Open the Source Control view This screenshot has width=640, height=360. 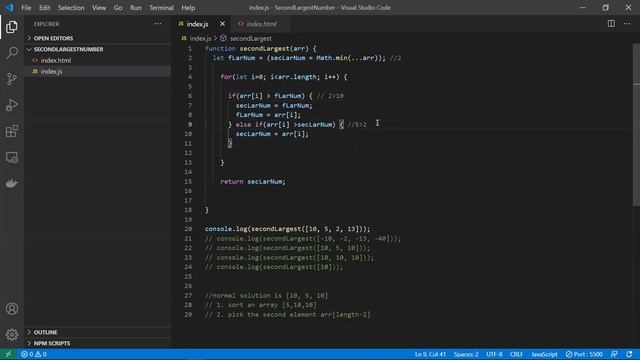(12, 79)
